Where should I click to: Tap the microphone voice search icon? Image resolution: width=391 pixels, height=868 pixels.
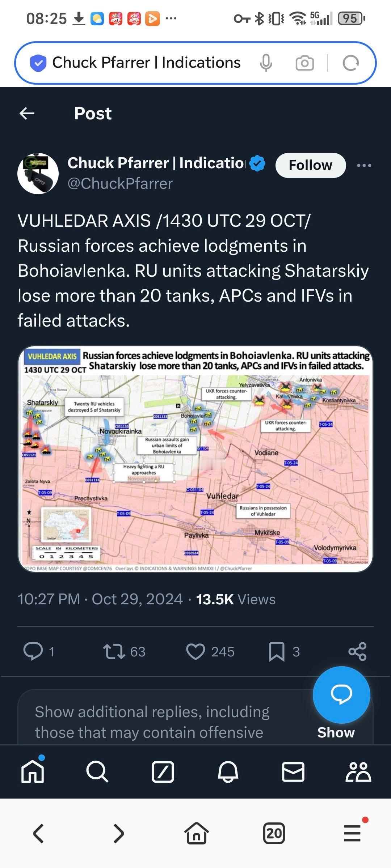click(x=266, y=63)
